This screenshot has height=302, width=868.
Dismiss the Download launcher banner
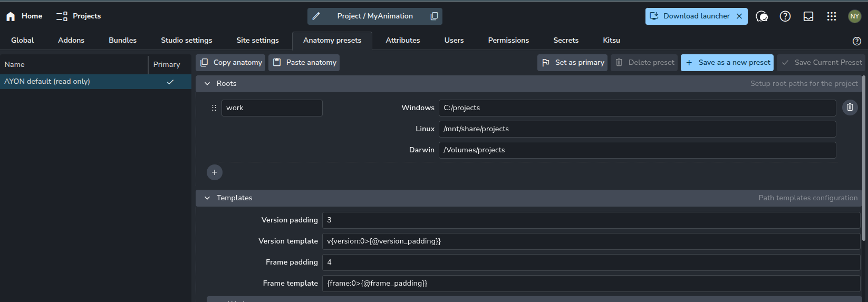[x=739, y=16]
